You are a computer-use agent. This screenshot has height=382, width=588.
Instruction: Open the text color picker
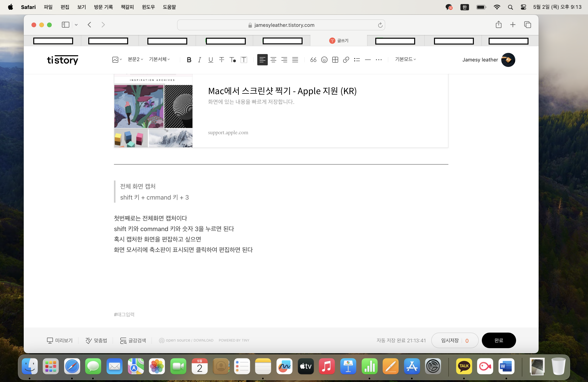(233, 60)
